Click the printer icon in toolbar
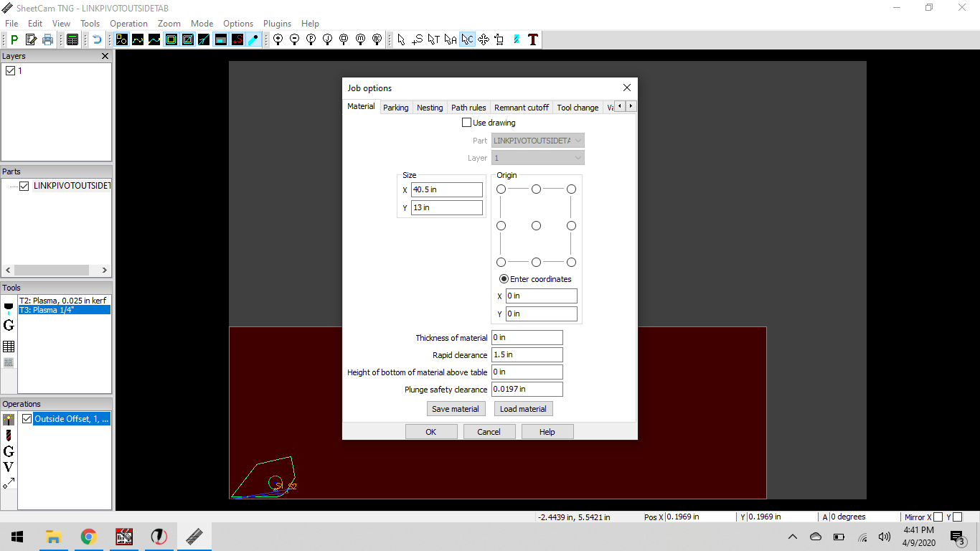The height and width of the screenshot is (551, 980). 47,39
